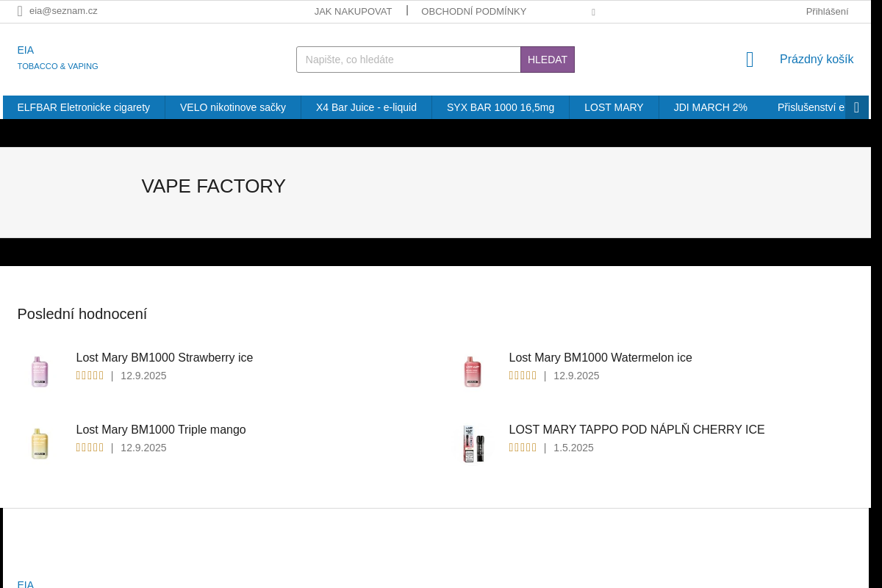882x588 pixels.
Task: Click the small icon after Obchodní podmínky
Action: (593, 12)
